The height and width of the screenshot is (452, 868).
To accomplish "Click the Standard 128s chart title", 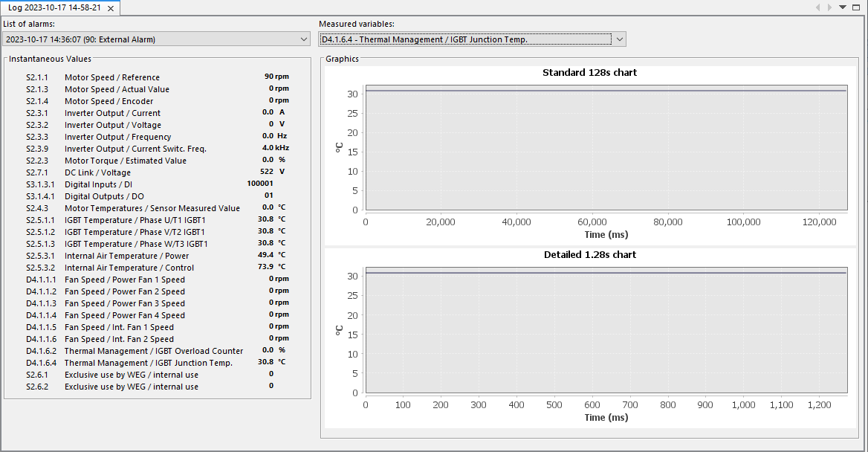I will point(589,73).
